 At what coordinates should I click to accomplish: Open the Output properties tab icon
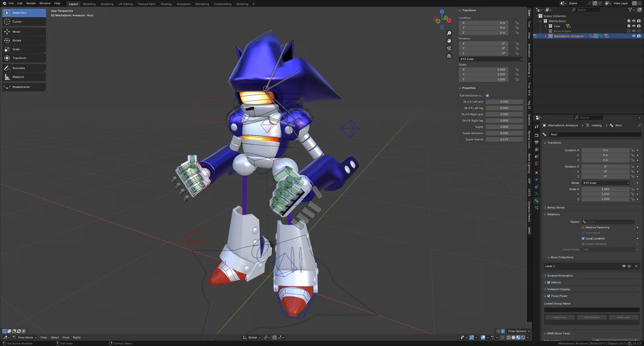(537, 142)
